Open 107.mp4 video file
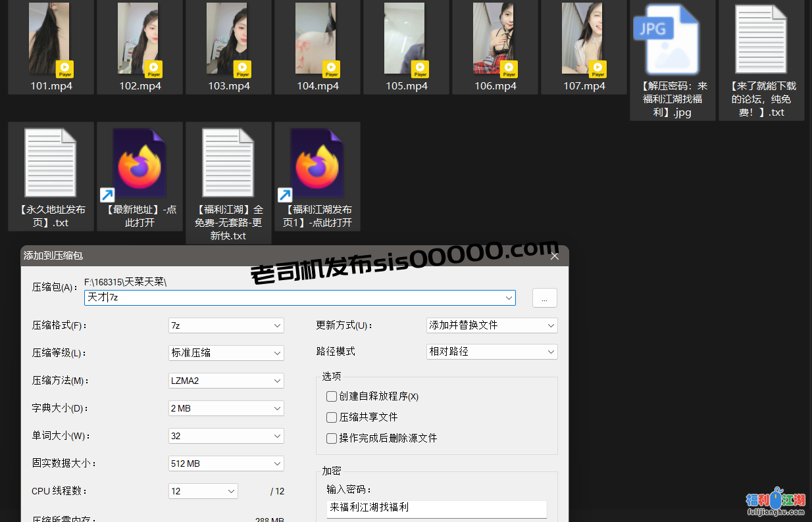The width and height of the screenshot is (812, 522). pyautogui.click(x=583, y=39)
